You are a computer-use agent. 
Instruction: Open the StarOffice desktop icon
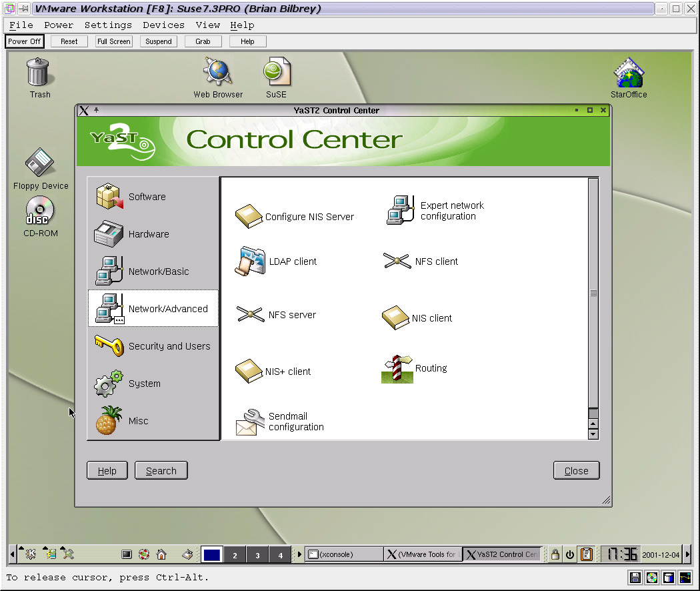[629, 78]
